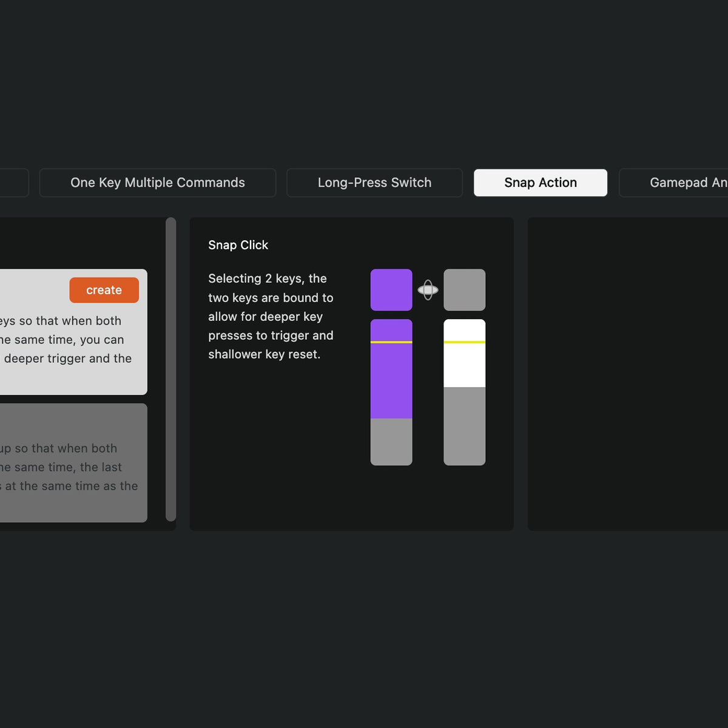The width and height of the screenshot is (728, 728).
Task: Click the gray lower section of the right bar
Action: pyautogui.click(x=464, y=426)
